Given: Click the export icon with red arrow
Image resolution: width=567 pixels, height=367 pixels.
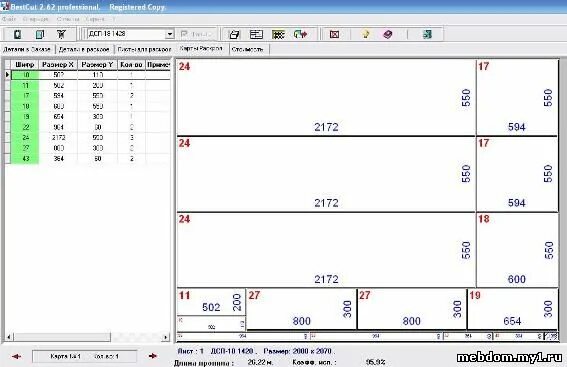Looking at the screenshot, I should pyautogui.click(x=300, y=34).
